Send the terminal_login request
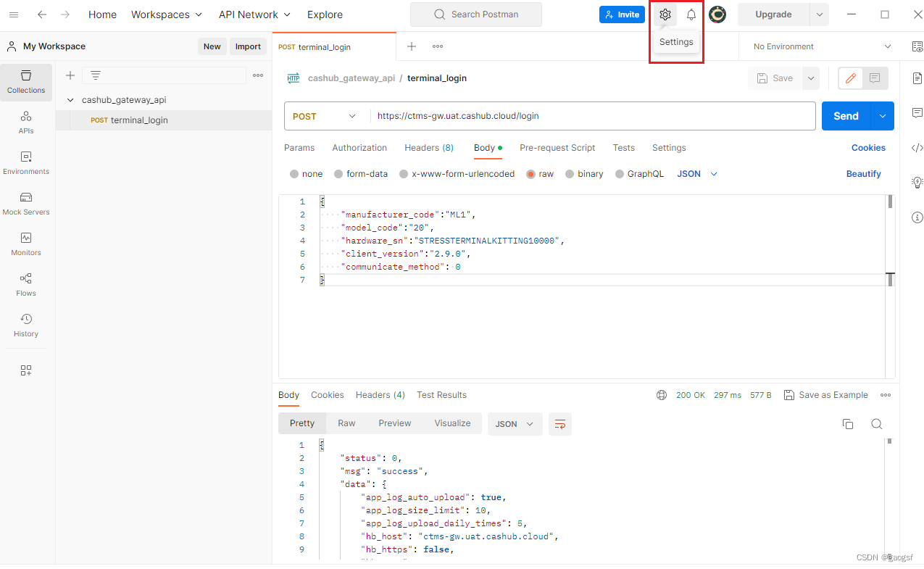Viewport: 924px width, 569px height. coord(846,115)
